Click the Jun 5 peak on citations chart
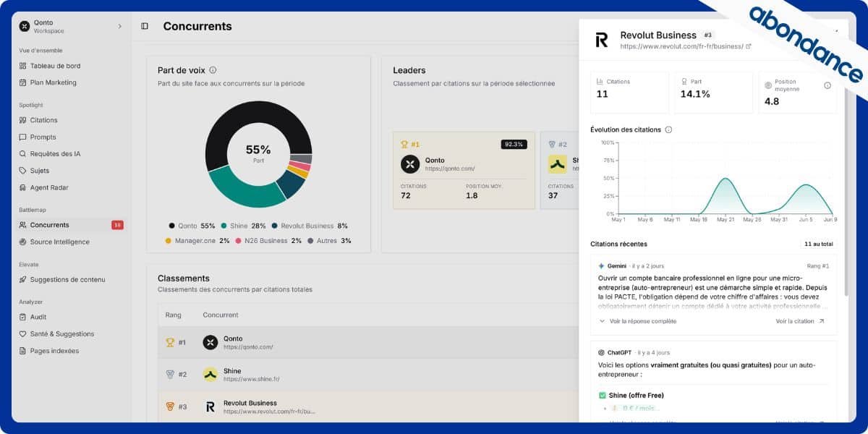 tap(807, 185)
